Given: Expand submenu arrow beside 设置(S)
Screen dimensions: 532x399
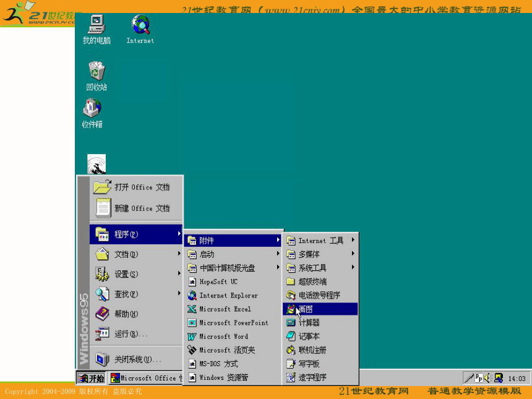Looking at the screenshot, I should (x=179, y=273).
